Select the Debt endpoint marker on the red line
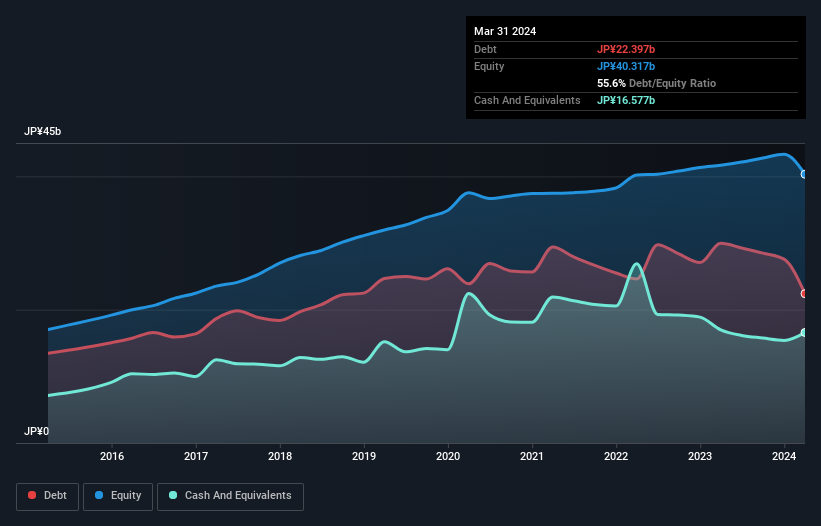821x526 pixels. tap(804, 294)
